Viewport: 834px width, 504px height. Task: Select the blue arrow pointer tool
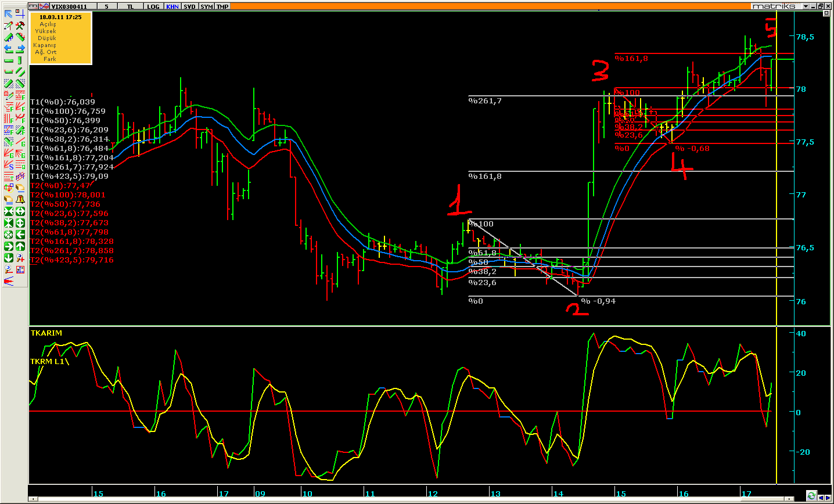click(x=9, y=14)
